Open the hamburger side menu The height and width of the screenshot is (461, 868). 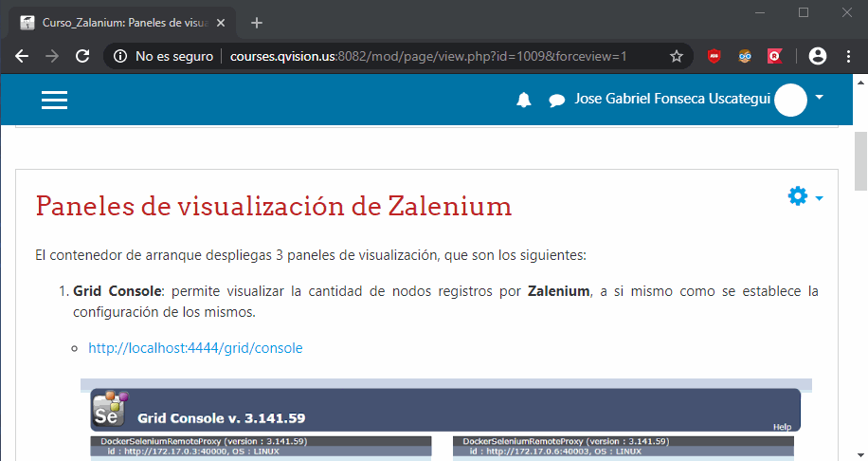point(54,100)
